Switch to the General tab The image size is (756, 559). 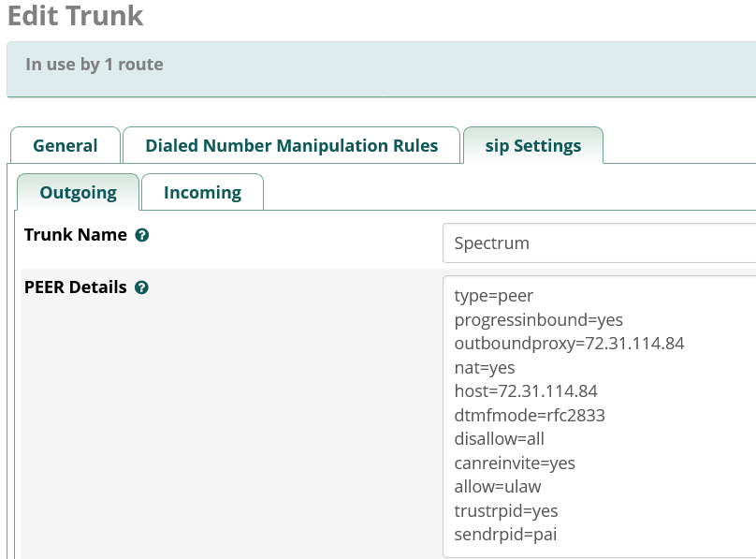pos(65,145)
